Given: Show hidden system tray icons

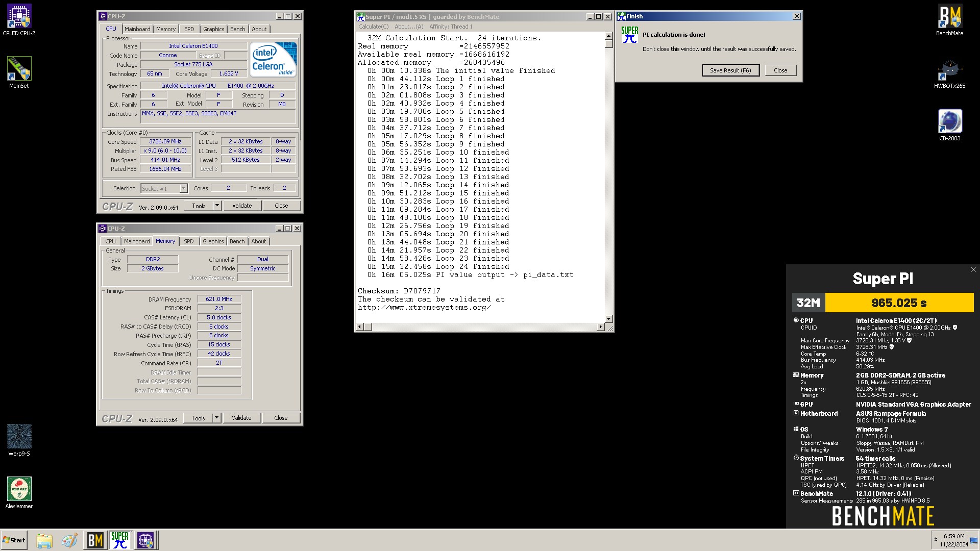Looking at the screenshot, I should pyautogui.click(x=936, y=540).
